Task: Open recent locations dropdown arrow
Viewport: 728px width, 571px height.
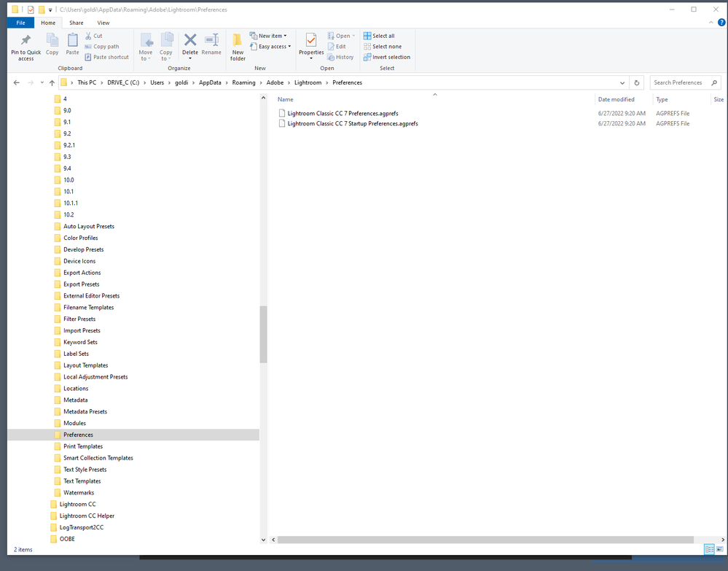Action: tap(42, 82)
